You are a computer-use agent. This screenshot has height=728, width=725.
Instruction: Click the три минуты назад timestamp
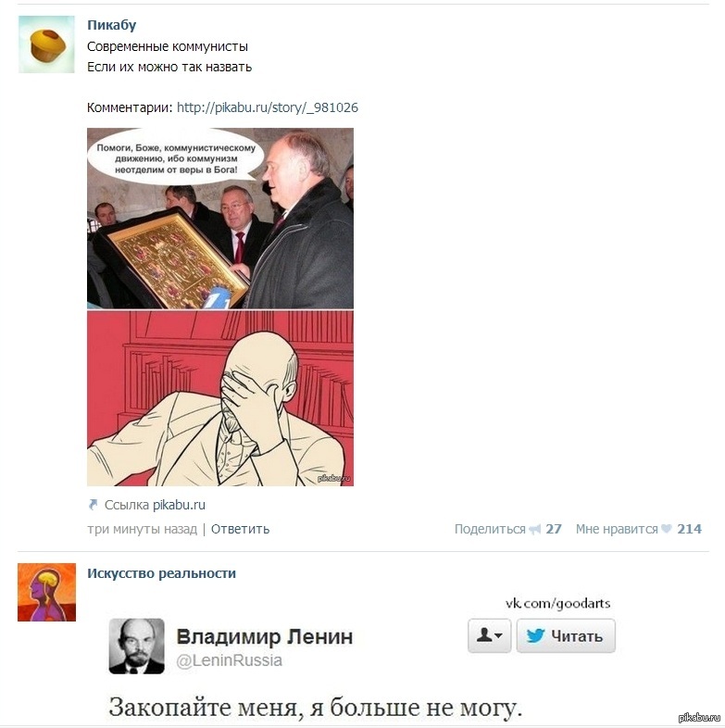[x=142, y=529]
